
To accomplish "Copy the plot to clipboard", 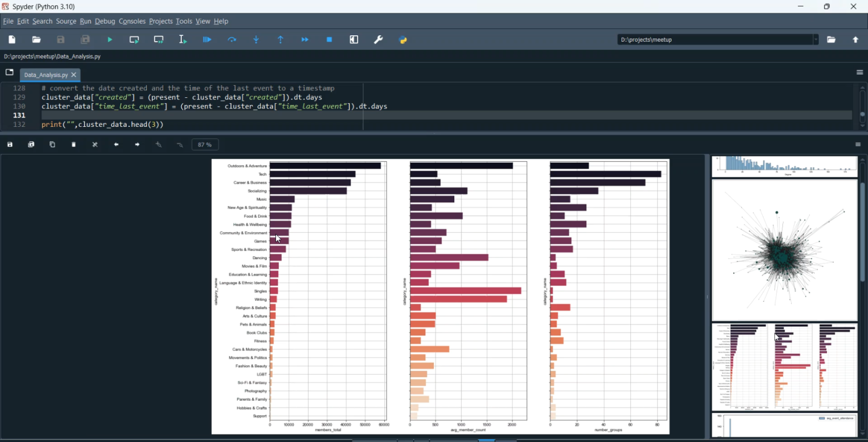I will pyautogui.click(x=53, y=145).
